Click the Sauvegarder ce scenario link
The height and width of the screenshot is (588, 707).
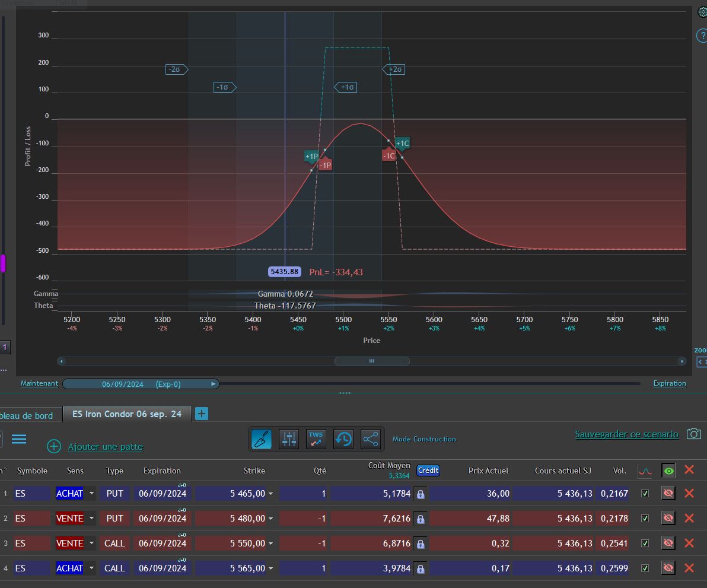point(626,434)
